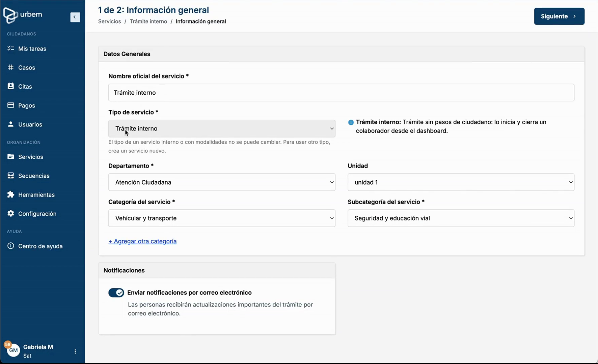Viewport: 598px width, 364px height.
Task: Open the Subcategoría del servicio dropdown
Action: point(461,218)
